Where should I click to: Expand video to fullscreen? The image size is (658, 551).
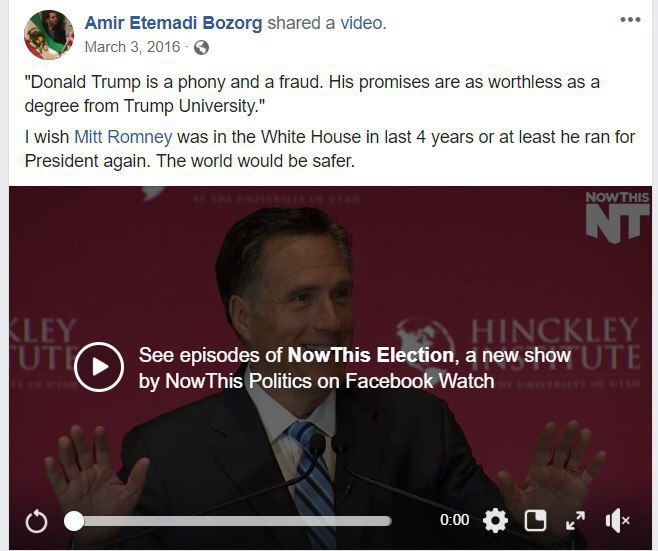click(575, 520)
